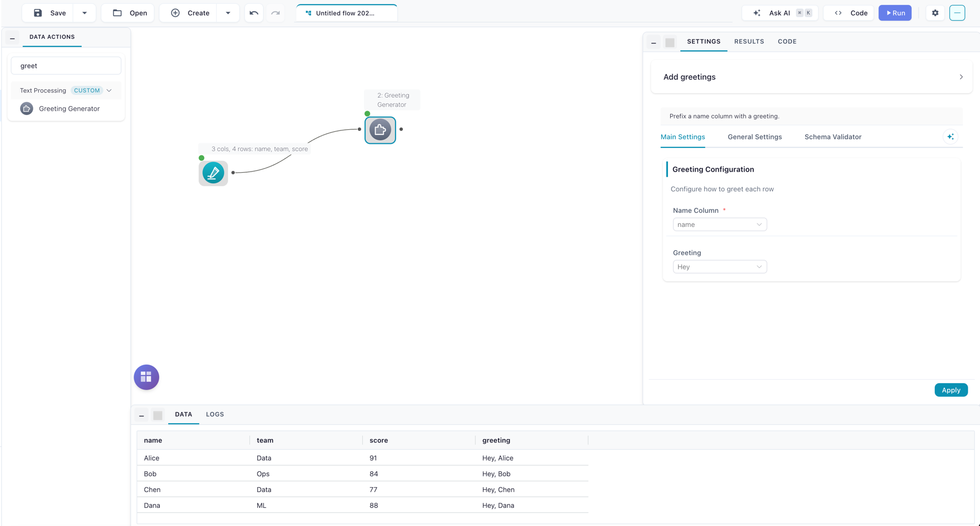Screen dimensions: 980x526
Task: Collapse the settings panel with minus button
Action: click(x=654, y=42)
